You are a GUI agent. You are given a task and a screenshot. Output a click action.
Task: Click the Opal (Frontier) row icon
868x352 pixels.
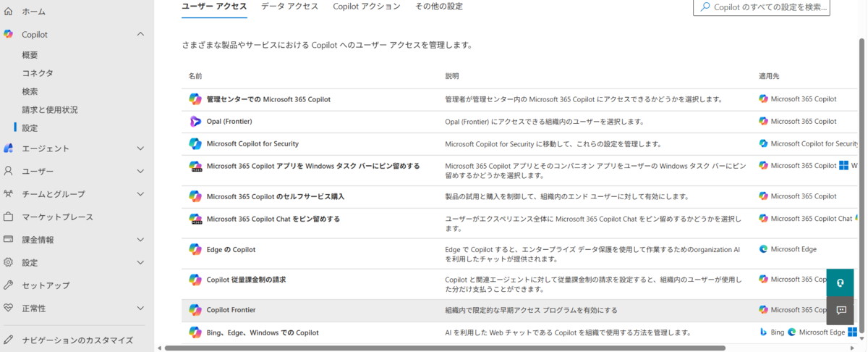point(195,122)
